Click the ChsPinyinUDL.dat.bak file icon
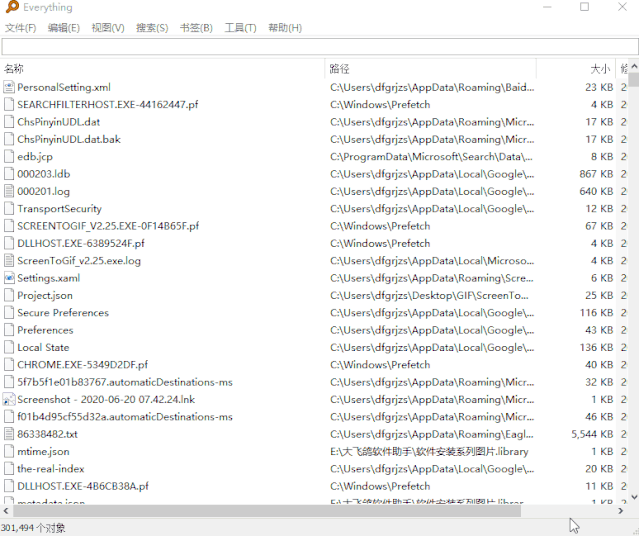 (9, 139)
